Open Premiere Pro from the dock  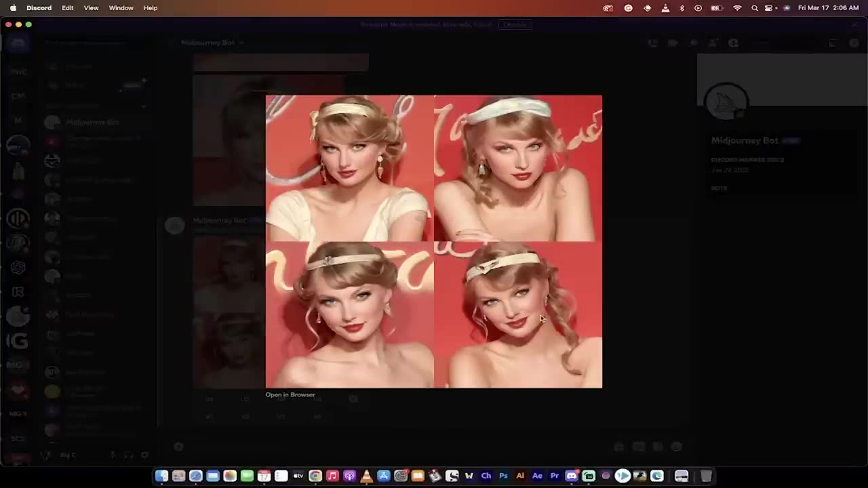[554, 476]
